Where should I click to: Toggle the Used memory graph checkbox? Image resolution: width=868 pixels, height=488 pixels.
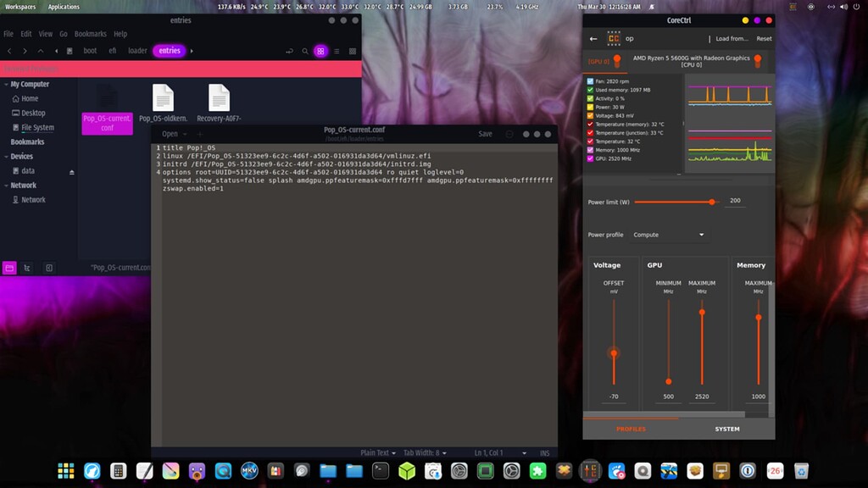[590, 90]
